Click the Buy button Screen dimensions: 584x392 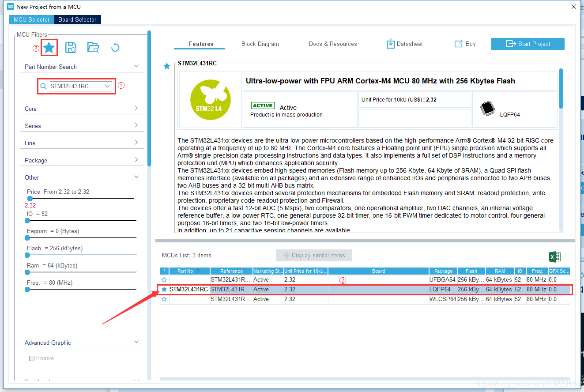[x=465, y=44]
